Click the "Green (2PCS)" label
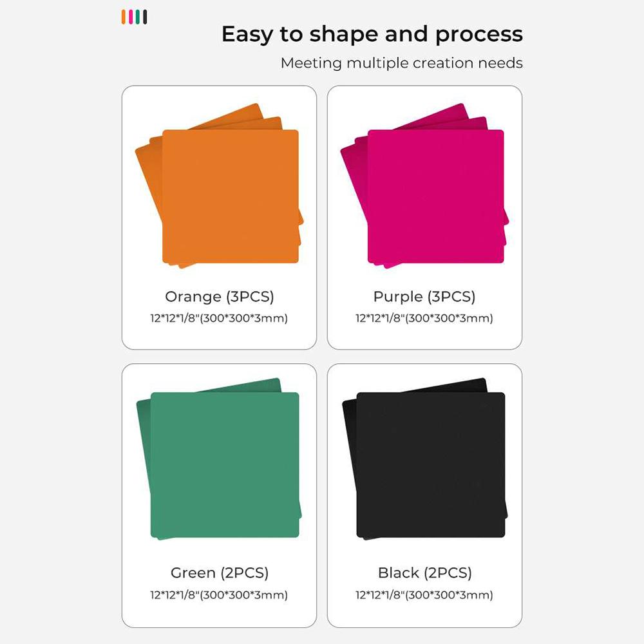Image resolution: width=644 pixels, height=644 pixels. [220, 573]
